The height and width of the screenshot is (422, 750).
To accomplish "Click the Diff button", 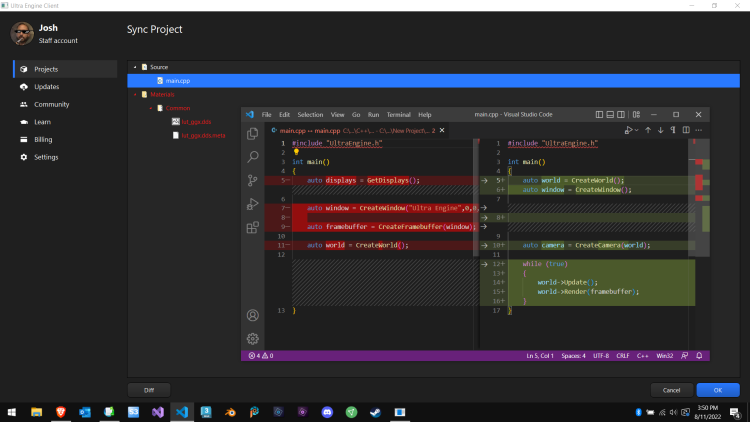I will point(149,390).
